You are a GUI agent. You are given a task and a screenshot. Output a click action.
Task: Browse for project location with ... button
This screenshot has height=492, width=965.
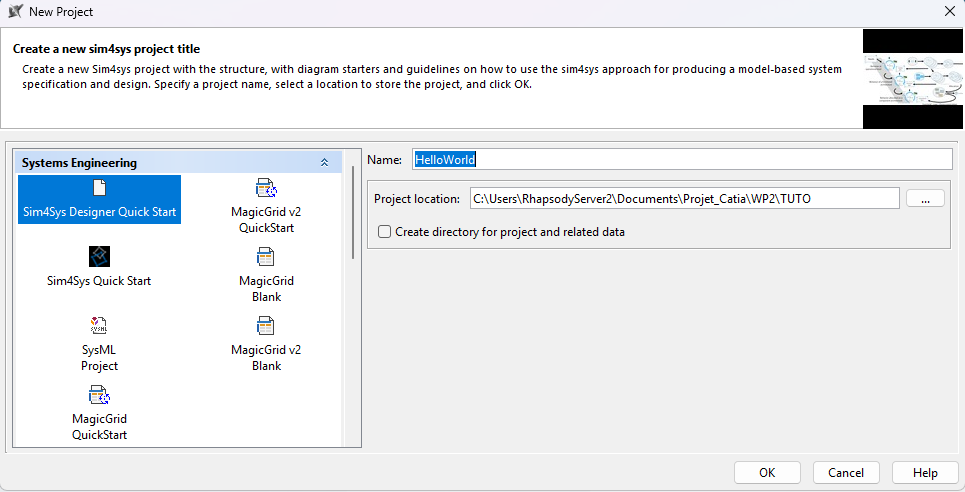[925, 198]
